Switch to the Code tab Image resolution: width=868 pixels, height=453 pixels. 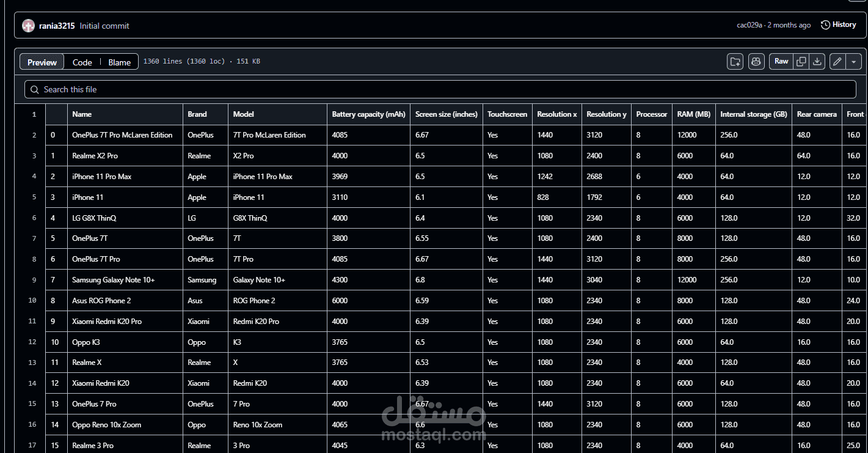[x=82, y=62]
